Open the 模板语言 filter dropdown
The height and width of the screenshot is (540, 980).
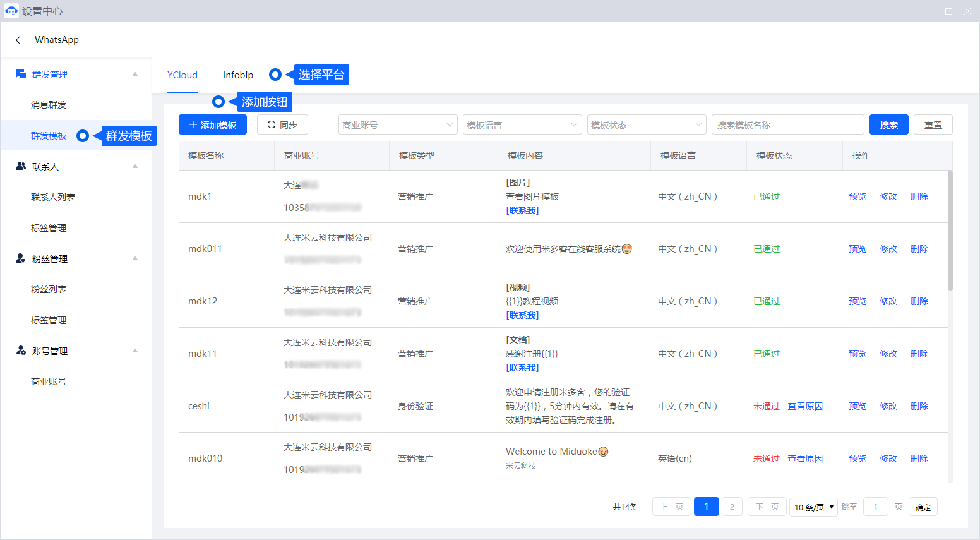click(x=522, y=125)
